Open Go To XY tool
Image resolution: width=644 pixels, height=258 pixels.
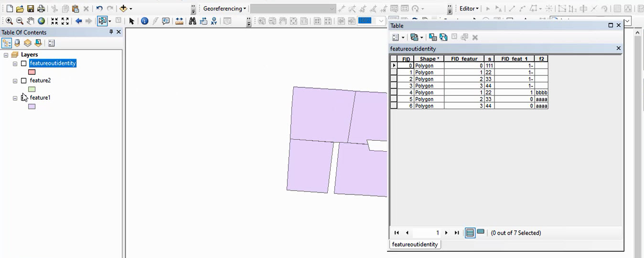[x=214, y=21]
